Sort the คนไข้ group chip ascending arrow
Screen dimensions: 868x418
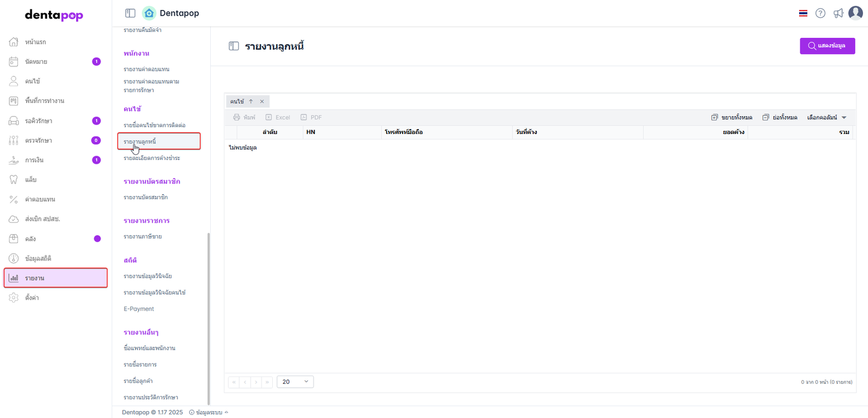[x=251, y=101]
